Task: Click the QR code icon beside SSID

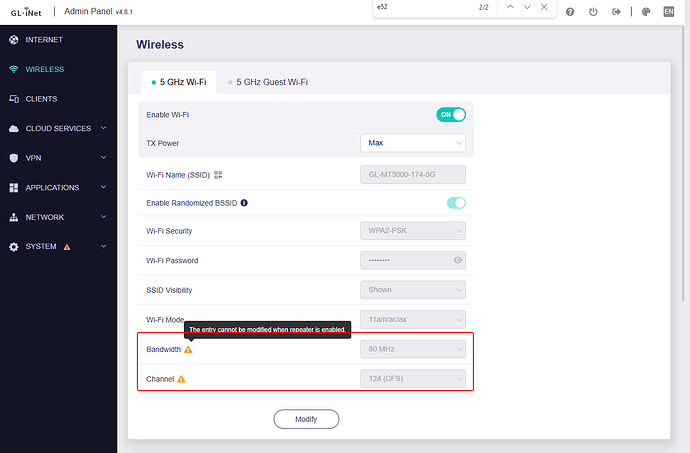Action: [218, 174]
